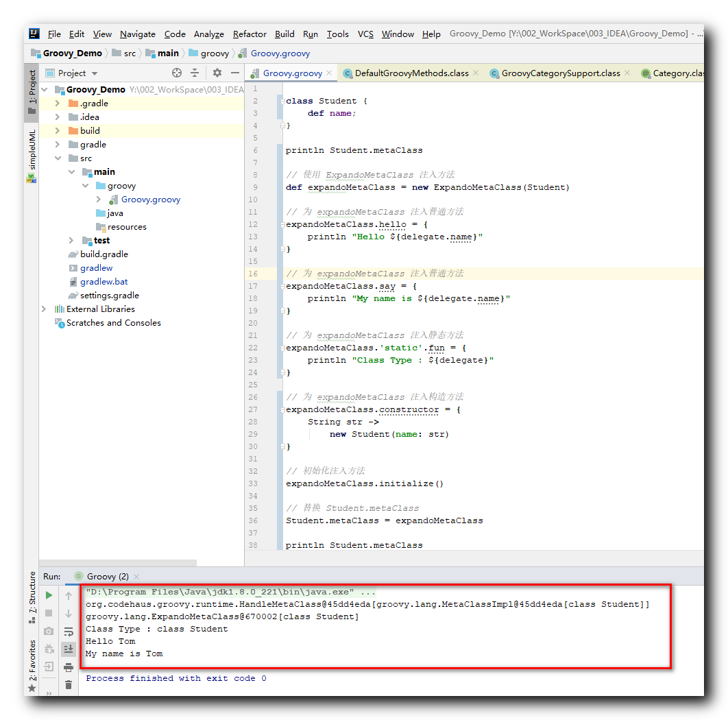The image size is (728, 720).
Task: Expand the gradle folder arrow
Action: pyautogui.click(x=58, y=145)
